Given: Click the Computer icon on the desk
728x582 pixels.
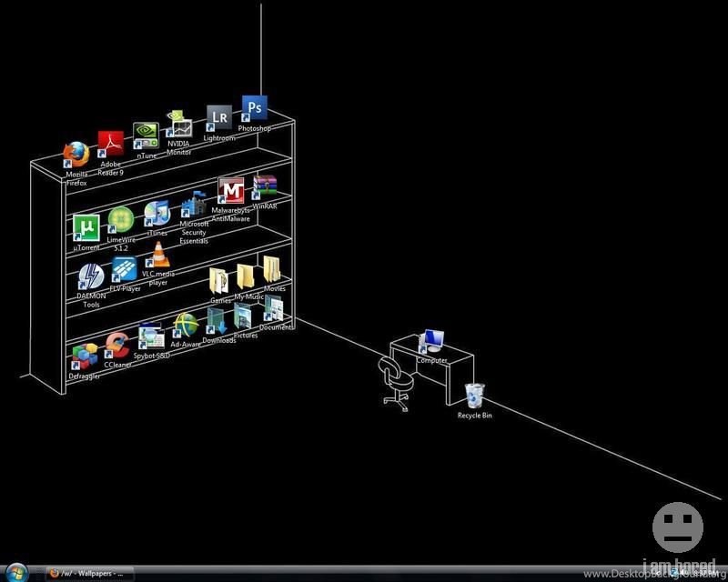Looking at the screenshot, I should (431, 342).
